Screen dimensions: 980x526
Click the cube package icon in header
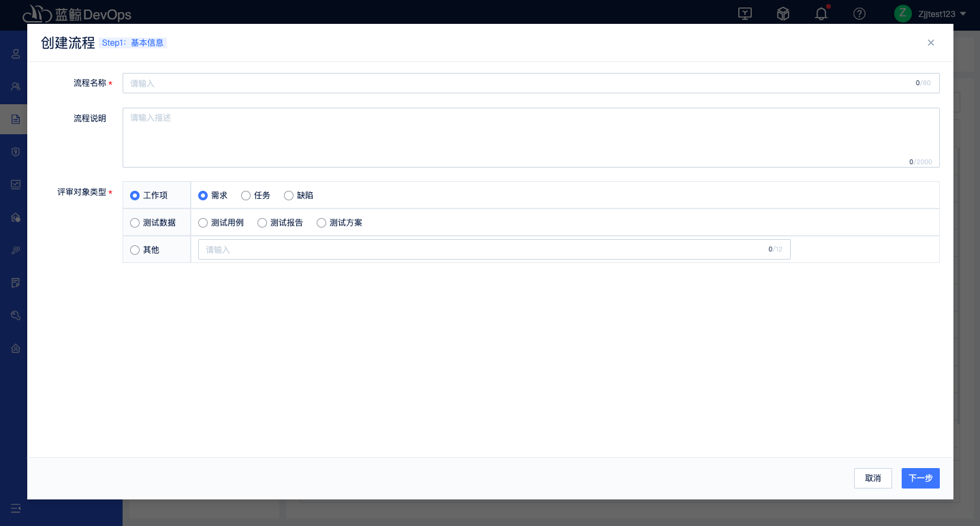tap(783, 14)
